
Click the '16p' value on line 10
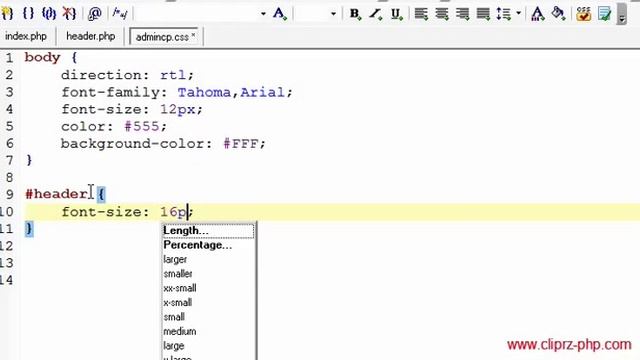click(x=173, y=212)
